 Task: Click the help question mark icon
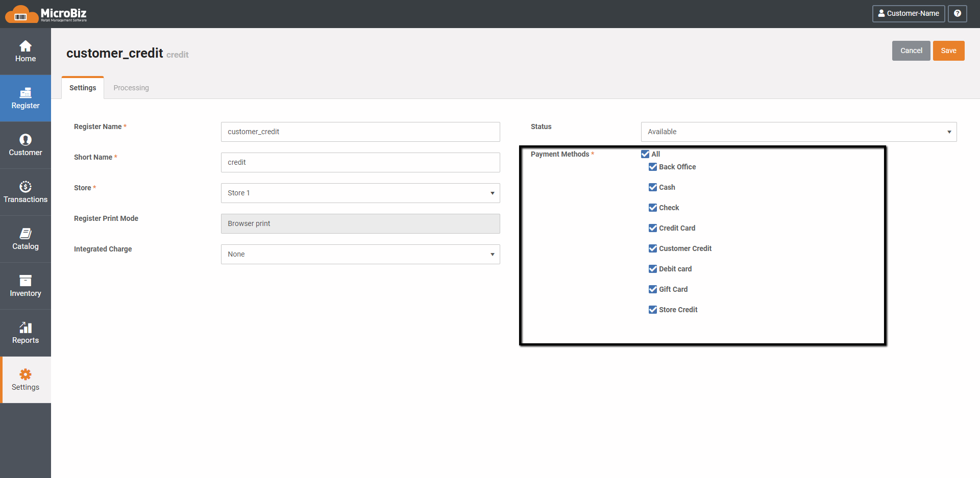tap(958, 14)
